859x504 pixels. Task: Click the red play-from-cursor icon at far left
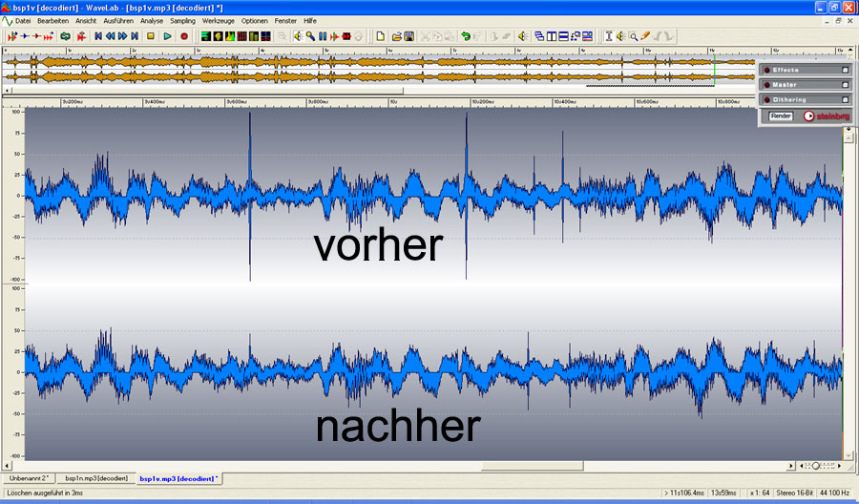(12, 36)
